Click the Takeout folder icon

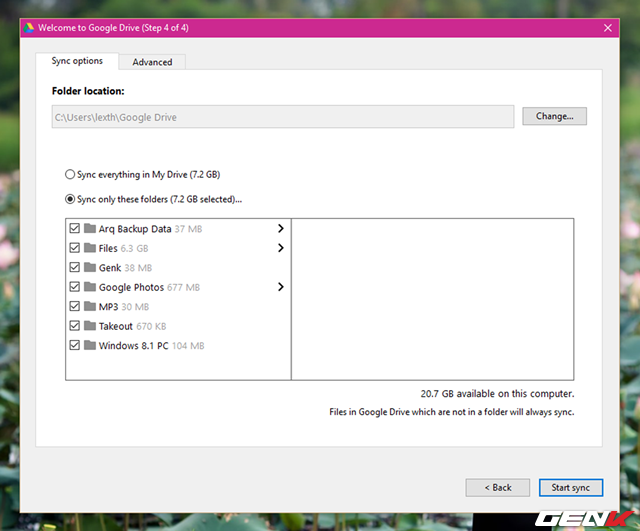click(90, 326)
